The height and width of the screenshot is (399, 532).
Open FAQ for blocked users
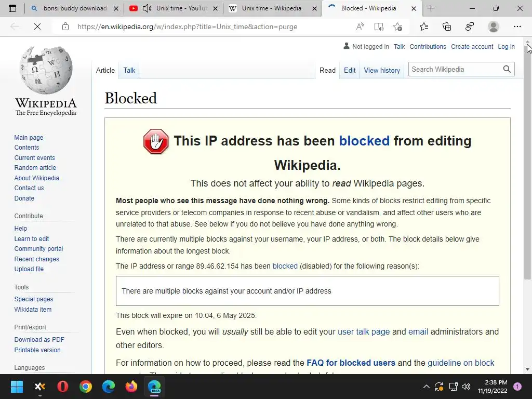coord(351,363)
